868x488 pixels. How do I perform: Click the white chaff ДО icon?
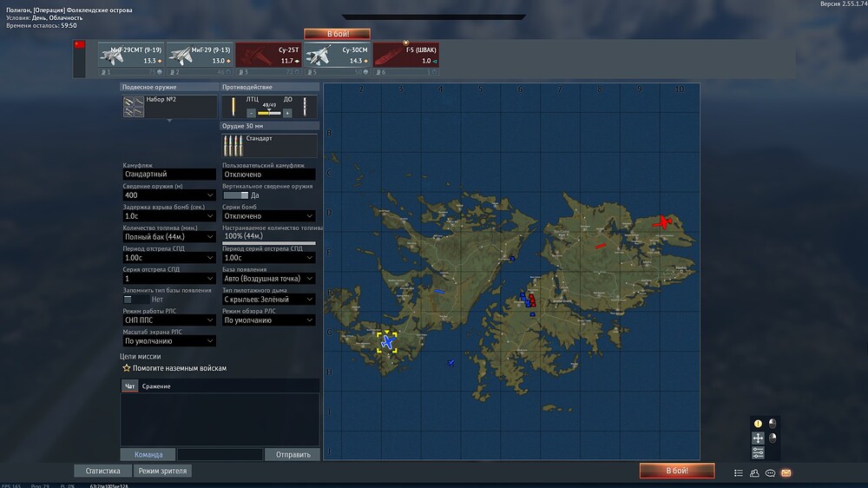pyautogui.click(x=305, y=106)
